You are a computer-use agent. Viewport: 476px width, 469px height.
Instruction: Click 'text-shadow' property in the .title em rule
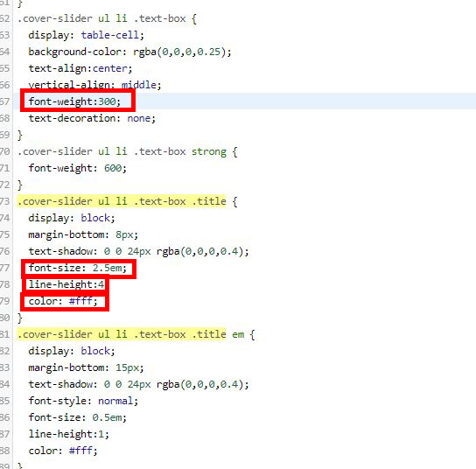pyautogui.click(x=60, y=384)
